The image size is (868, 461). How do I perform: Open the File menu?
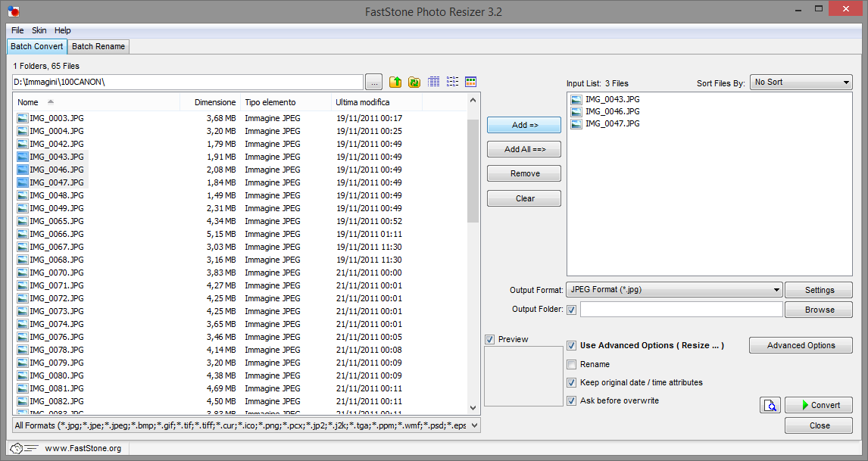click(17, 30)
